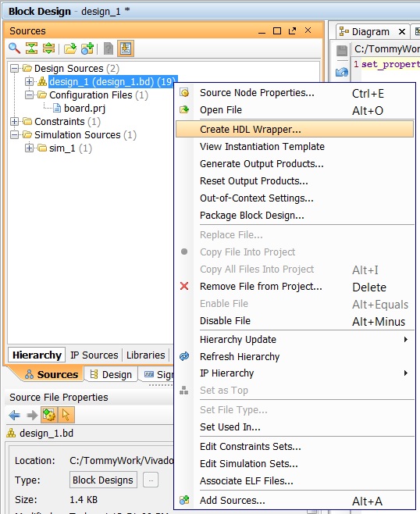Click the set_property code line in editor

click(390, 64)
